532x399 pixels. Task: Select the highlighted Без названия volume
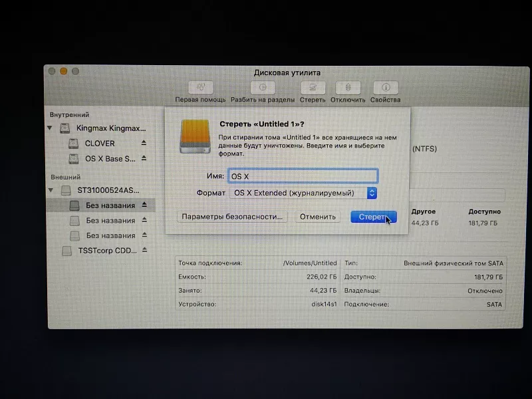(101, 205)
